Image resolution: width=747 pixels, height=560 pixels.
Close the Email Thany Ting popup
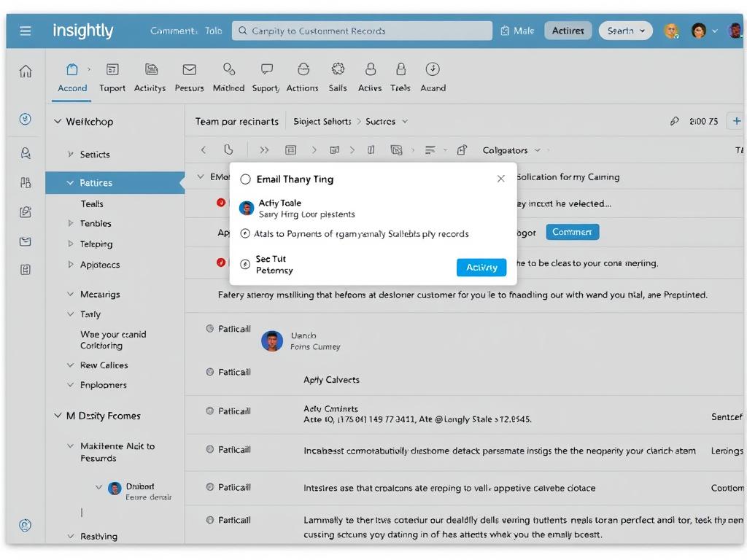[500, 179]
